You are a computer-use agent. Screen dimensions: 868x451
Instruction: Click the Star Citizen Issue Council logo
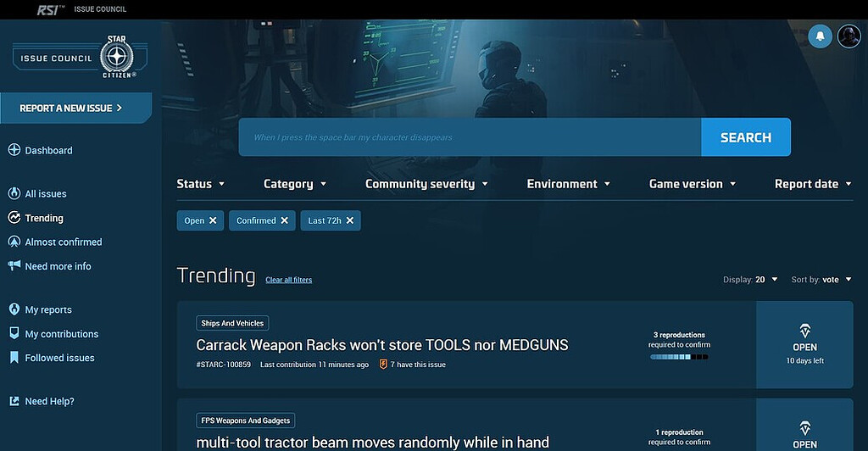tap(80, 57)
